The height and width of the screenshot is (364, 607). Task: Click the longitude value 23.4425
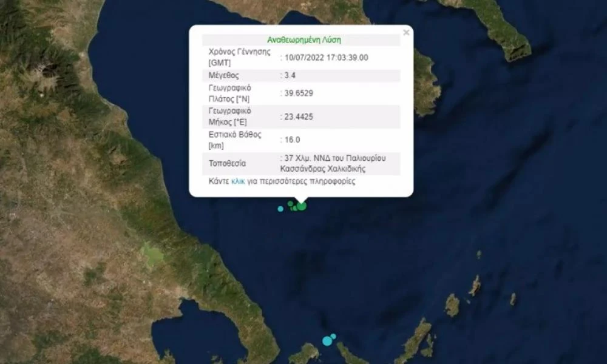299,117
